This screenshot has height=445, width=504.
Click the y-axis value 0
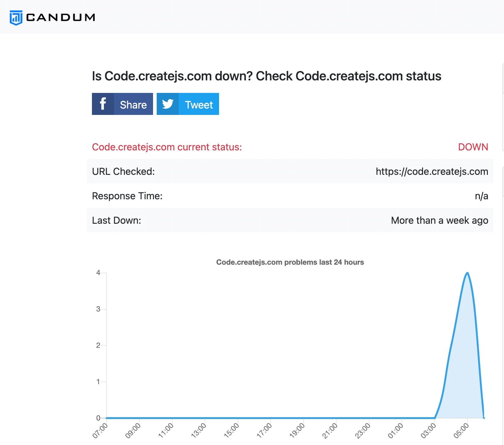coord(98,418)
